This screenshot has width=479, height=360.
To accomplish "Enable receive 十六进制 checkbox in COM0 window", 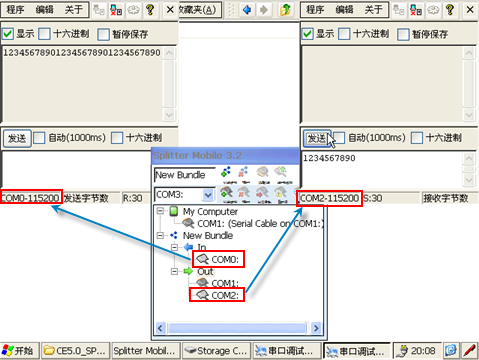I will pyautogui.click(x=44, y=34).
